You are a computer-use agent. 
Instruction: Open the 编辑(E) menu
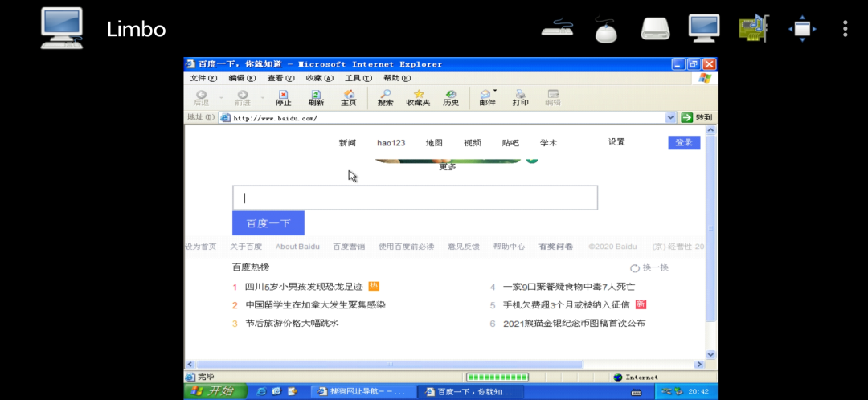click(242, 78)
